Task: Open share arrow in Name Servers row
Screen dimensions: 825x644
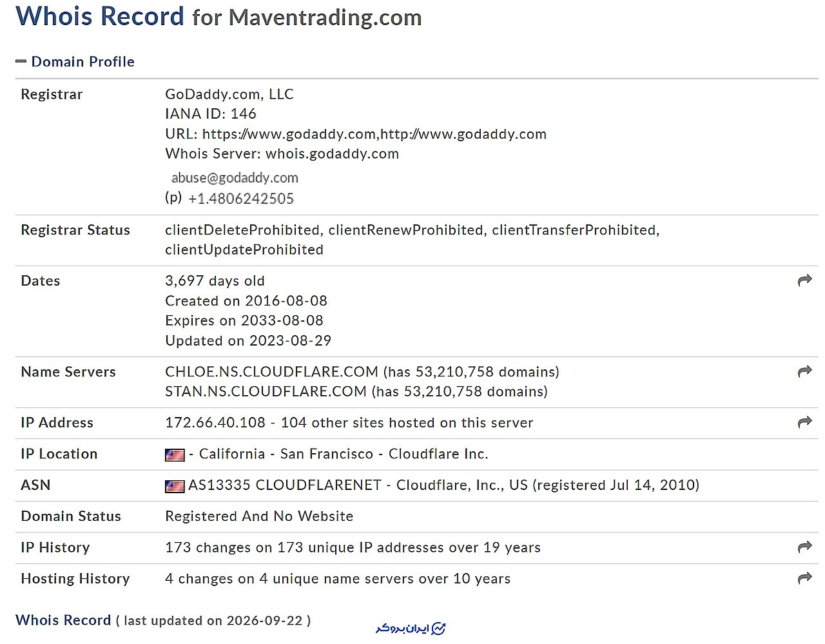Action: (x=804, y=371)
